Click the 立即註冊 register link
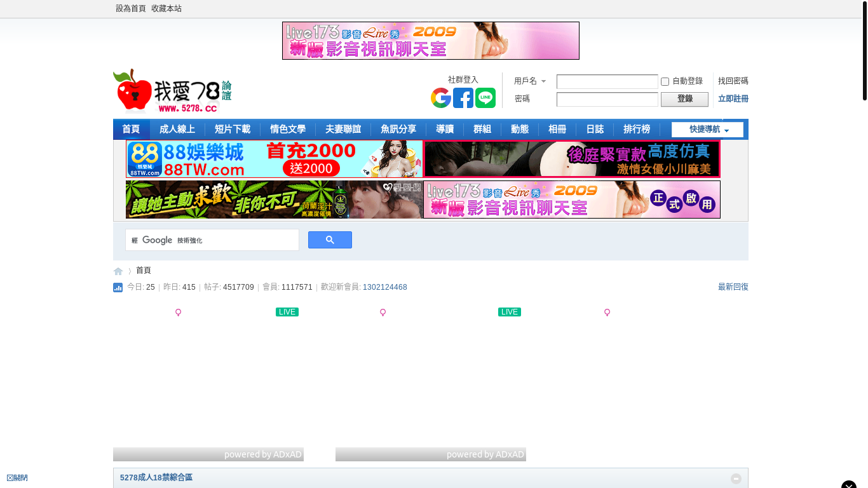868x488 pixels. pos(733,99)
